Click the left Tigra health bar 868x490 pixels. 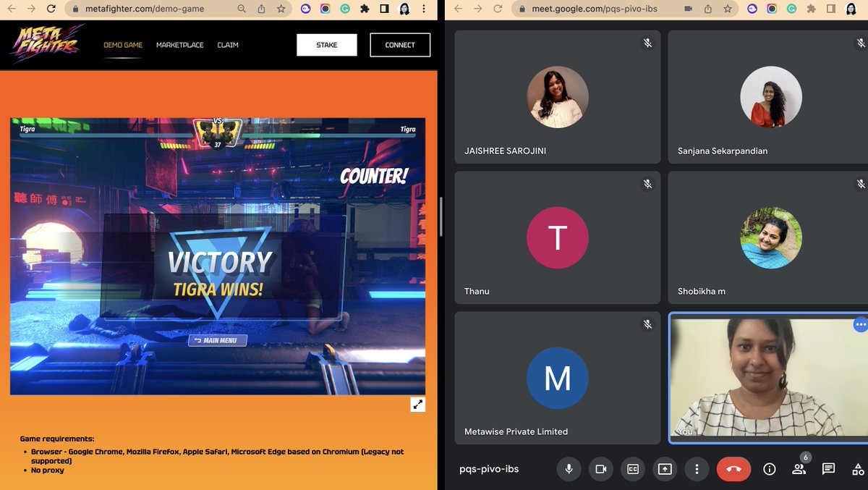(105, 135)
